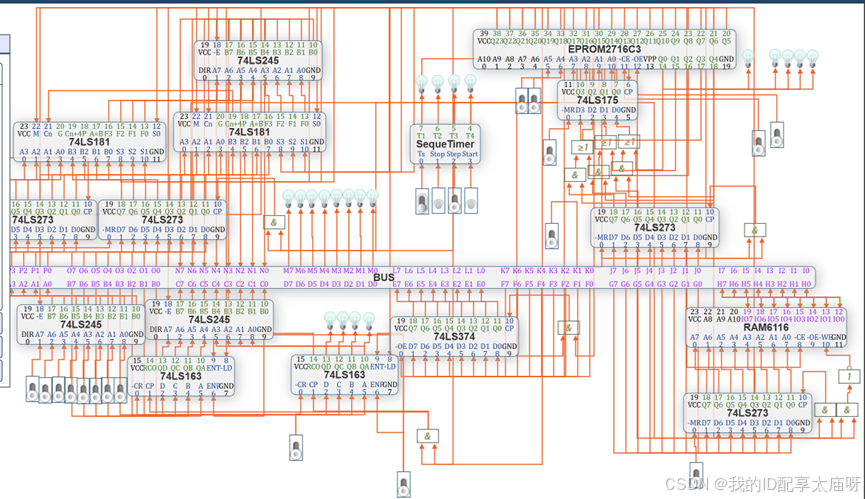The image size is (865, 499).
Task: Click the BUS pin label J7
Action: point(613,271)
